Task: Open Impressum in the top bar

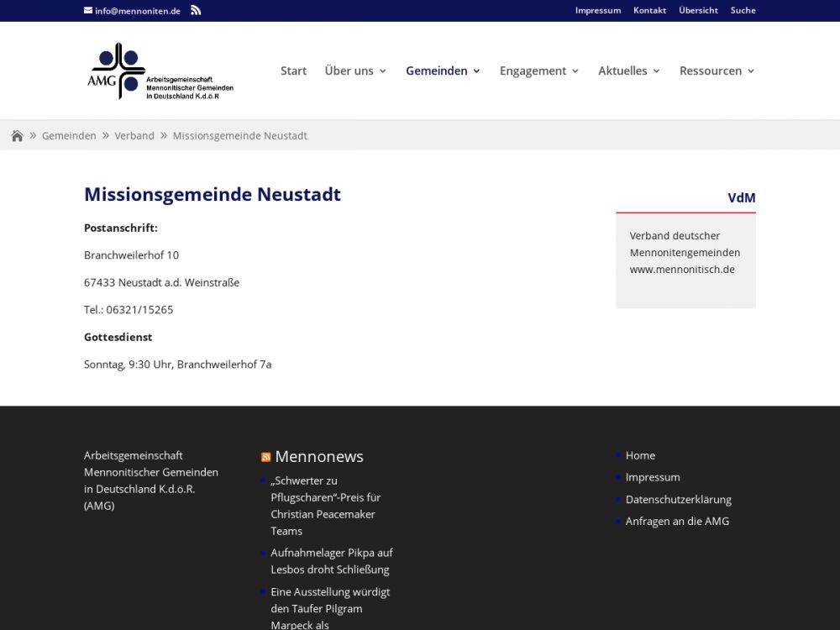Action: tap(597, 11)
